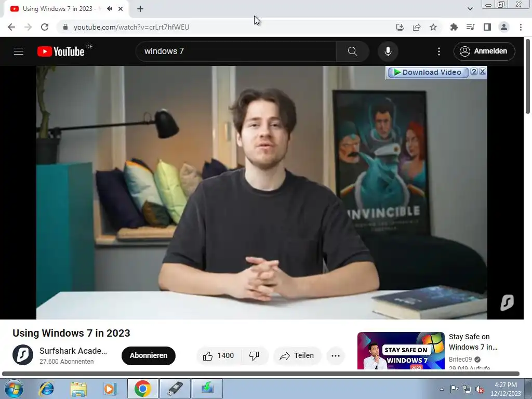Start voice search with the microphone
Image resolution: width=532 pixels, height=399 pixels.
pyautogui.click(x=388, y=51)
